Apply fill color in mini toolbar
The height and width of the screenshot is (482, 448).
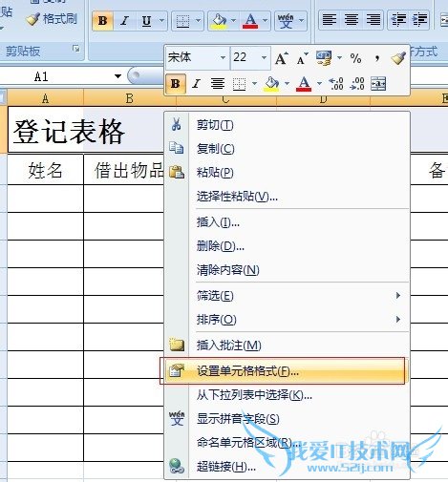[271, 84]
